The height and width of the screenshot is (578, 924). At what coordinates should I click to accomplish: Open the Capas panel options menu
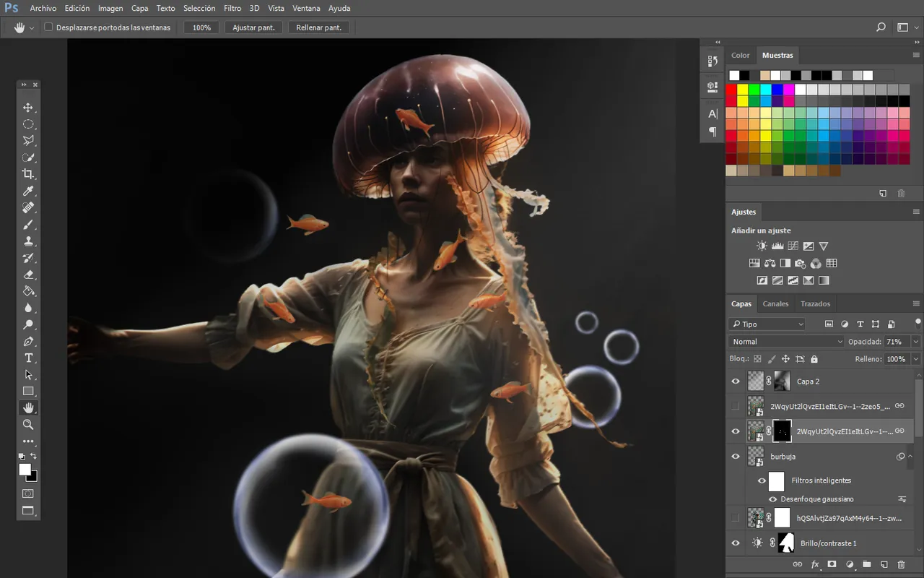click(x=916, y=303)
